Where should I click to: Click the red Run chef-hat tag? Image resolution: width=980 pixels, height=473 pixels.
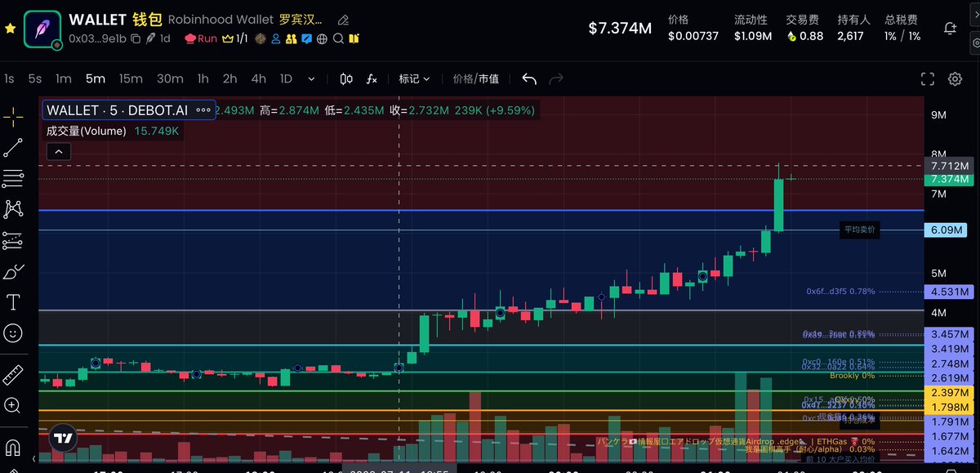click(201, 38)
